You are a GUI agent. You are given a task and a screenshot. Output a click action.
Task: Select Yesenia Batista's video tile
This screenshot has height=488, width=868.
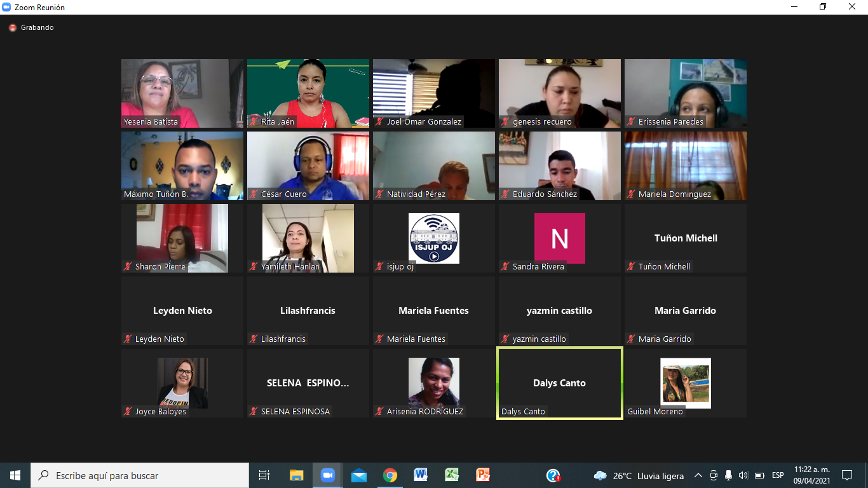pyautogui.click(x=182, y=93)
